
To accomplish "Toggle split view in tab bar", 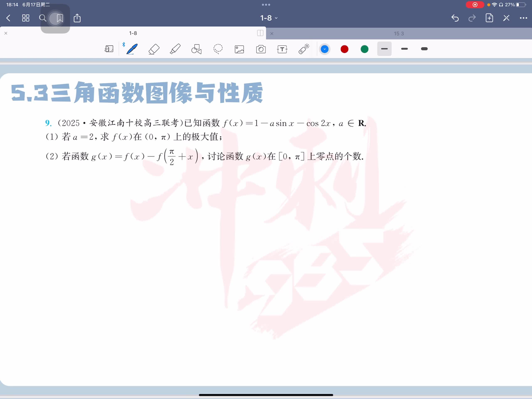I will click(x=260, y=33).
